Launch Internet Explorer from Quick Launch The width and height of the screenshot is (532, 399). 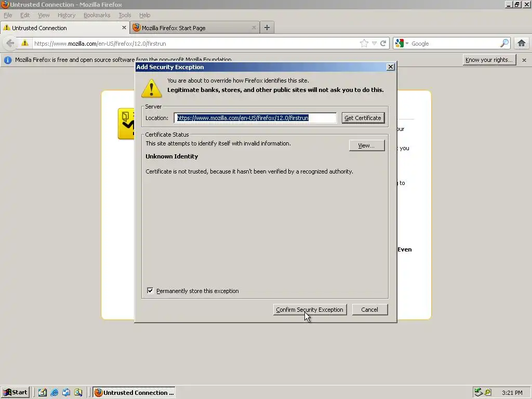54,392
